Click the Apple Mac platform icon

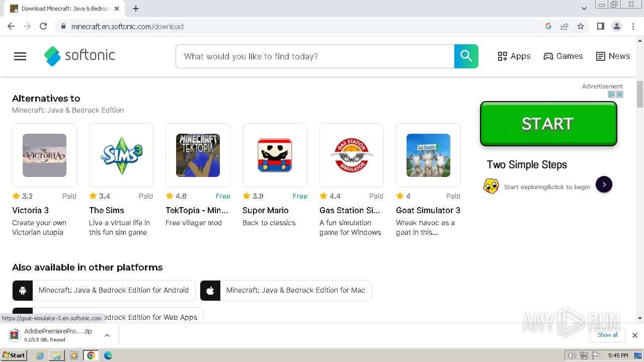click(210, 291)
